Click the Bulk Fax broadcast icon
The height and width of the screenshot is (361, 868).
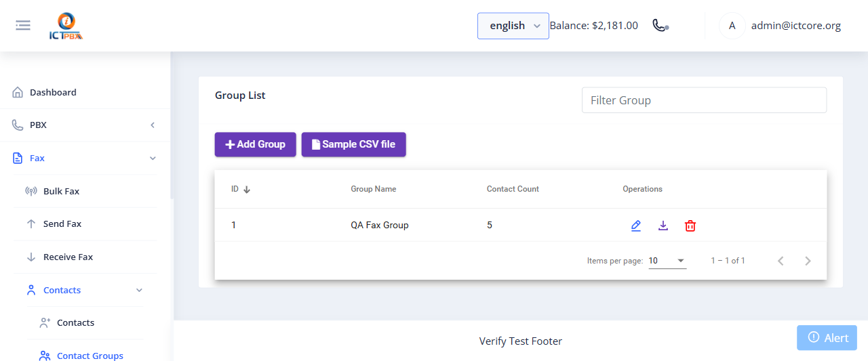click(x=31, y=191)
